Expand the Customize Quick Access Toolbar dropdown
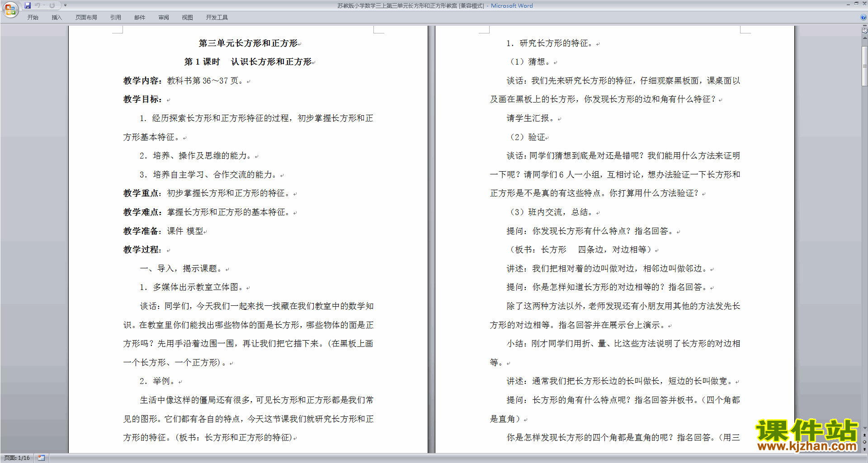The height and width of the screenshot is (463, 868). pos(65,5)
